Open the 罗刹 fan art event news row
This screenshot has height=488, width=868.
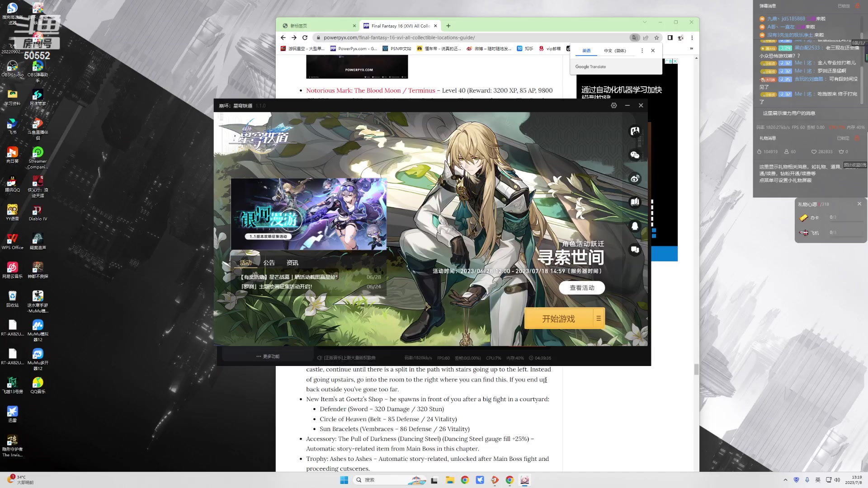311,286
